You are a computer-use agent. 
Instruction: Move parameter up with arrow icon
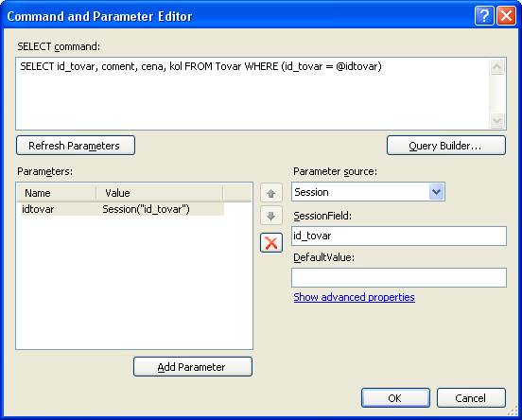271,193
